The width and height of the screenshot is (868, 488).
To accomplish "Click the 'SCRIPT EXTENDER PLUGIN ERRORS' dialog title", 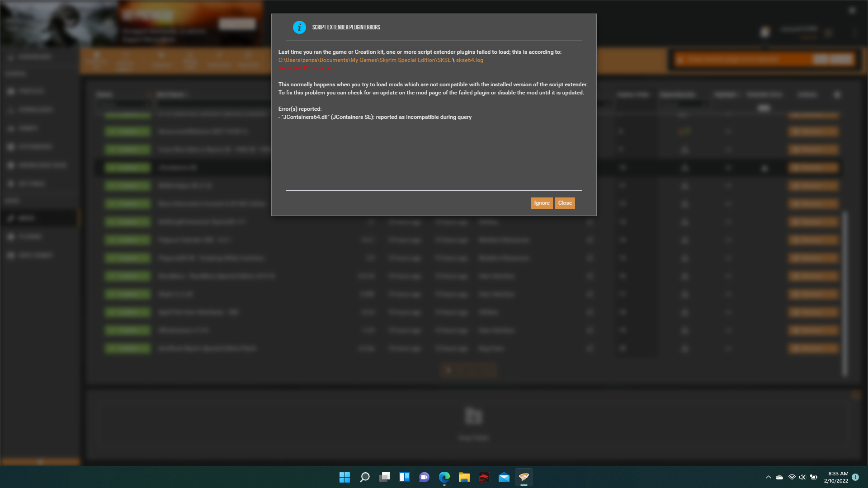I will click(x=346, y=28).
